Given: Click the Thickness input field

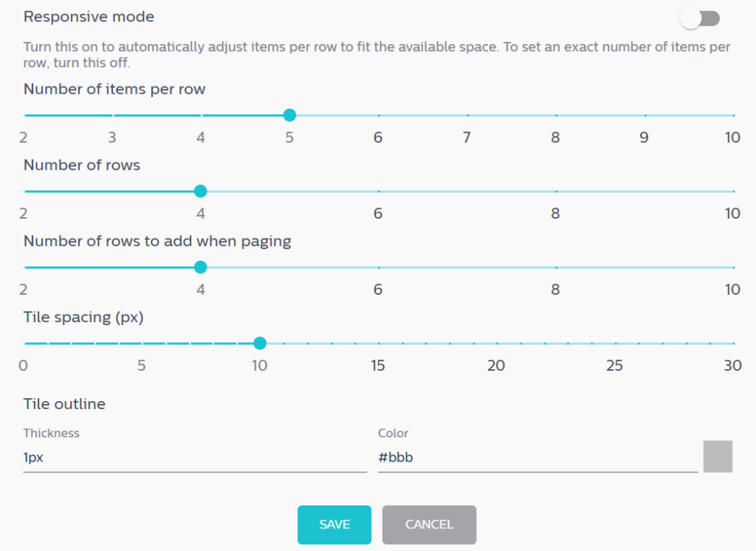Looking at the screenshot, I should [x=195, y=457].
